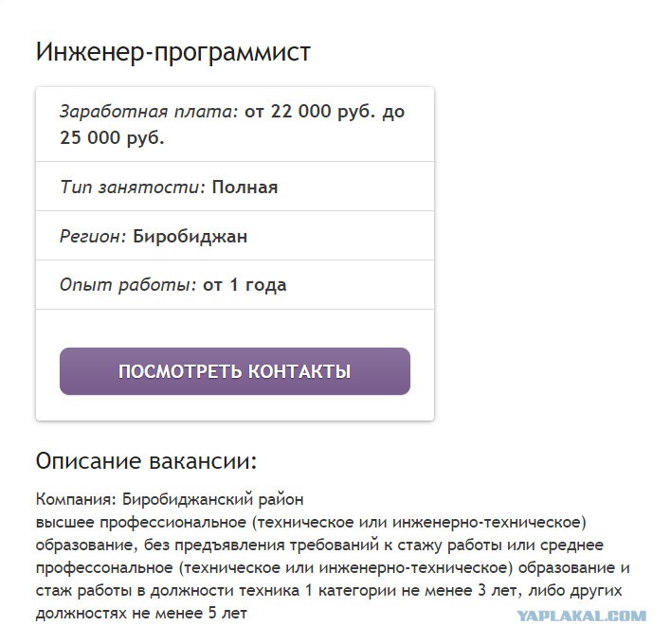This screenshot has height=644, width=671.
Task: Click the line starting профессональное (техническое
Action: click(333, 567)
